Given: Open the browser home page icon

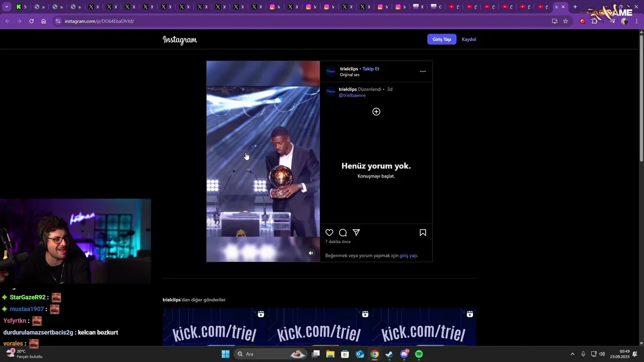Looking at the screenshot, I should tap(44, 21).
